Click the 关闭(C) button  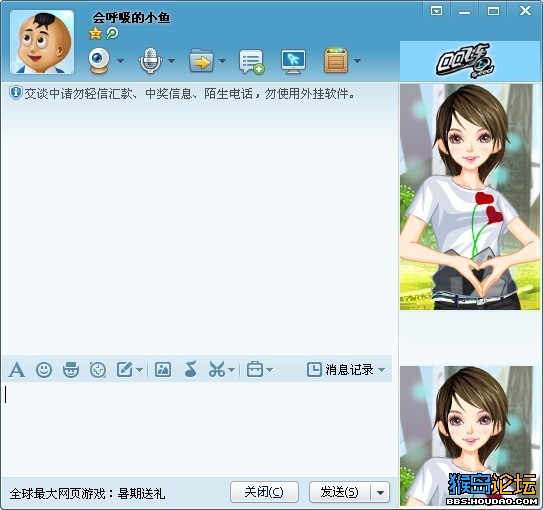[264, 492]
